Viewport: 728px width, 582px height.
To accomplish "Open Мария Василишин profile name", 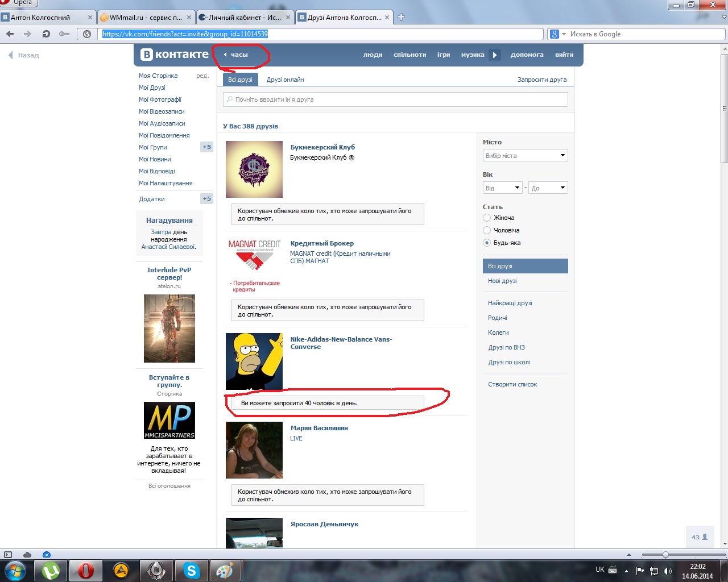I will (x=319, y=428).
